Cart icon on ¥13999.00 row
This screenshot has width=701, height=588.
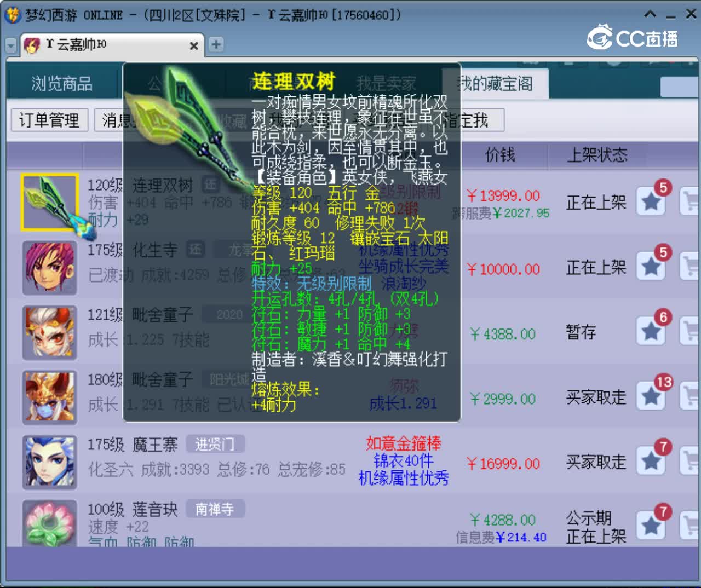690,202
